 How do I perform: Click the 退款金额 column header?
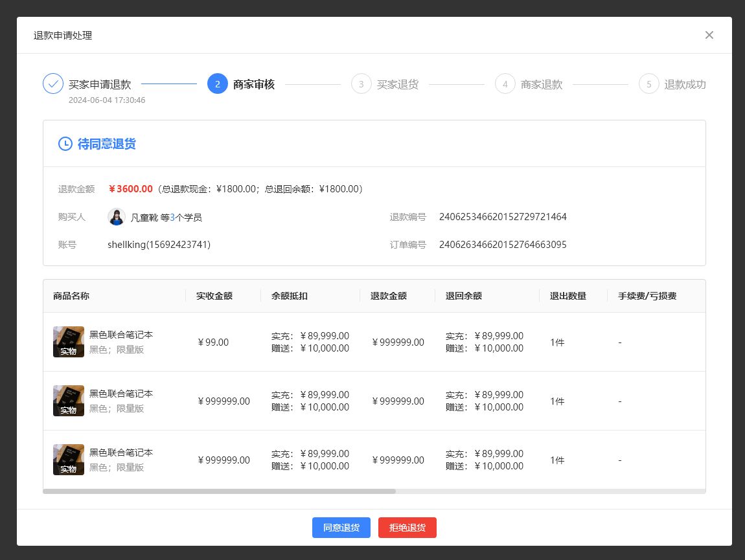pyautogui.click(x=389, y=296)
